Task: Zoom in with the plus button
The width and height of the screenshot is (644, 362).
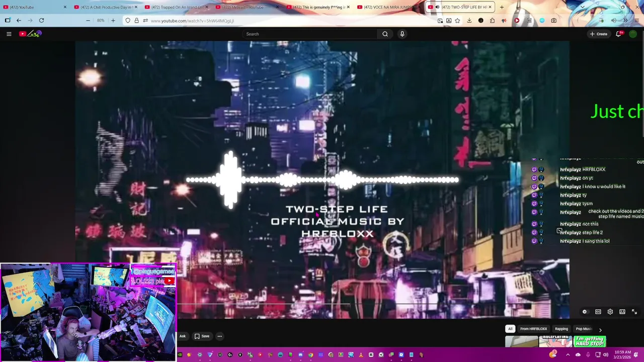Action: tap(113, 21)
